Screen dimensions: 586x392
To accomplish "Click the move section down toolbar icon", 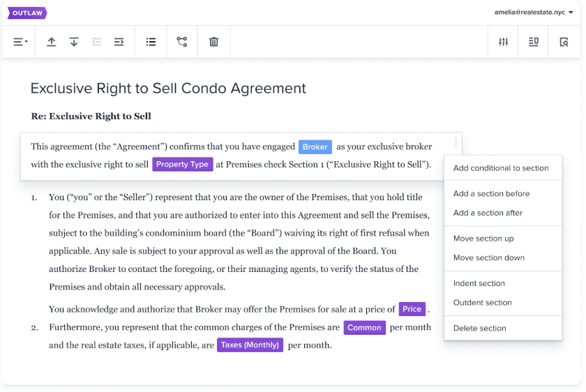I will (74, 42).
